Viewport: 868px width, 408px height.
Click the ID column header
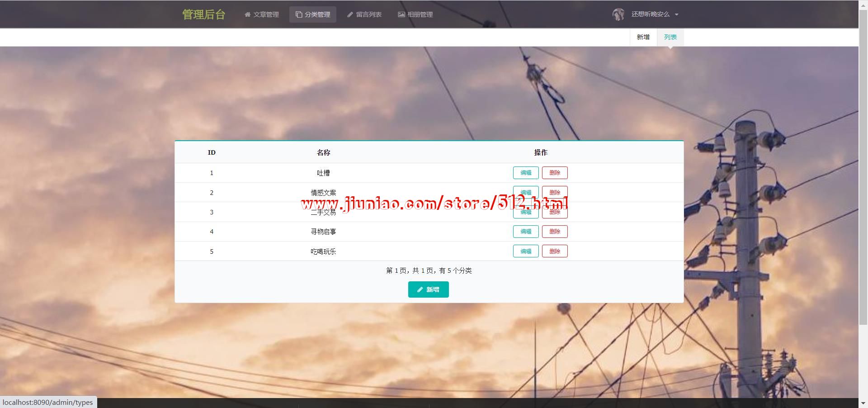212,152
